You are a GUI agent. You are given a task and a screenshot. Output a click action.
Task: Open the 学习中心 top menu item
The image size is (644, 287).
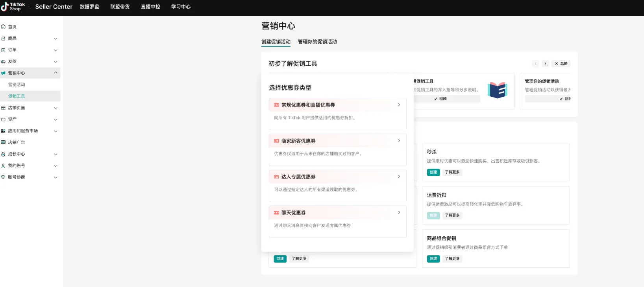pyautogui.click(x=181, y=7)
